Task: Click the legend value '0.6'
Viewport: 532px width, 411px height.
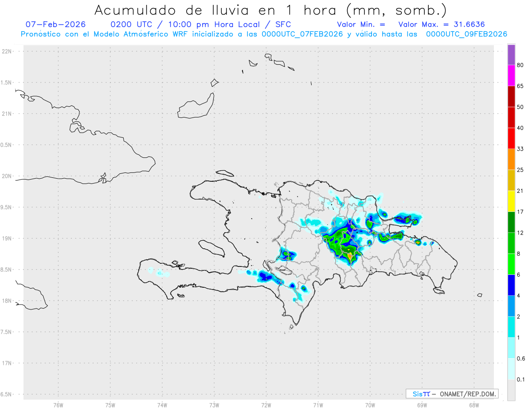Action: (x=521, y=359)
